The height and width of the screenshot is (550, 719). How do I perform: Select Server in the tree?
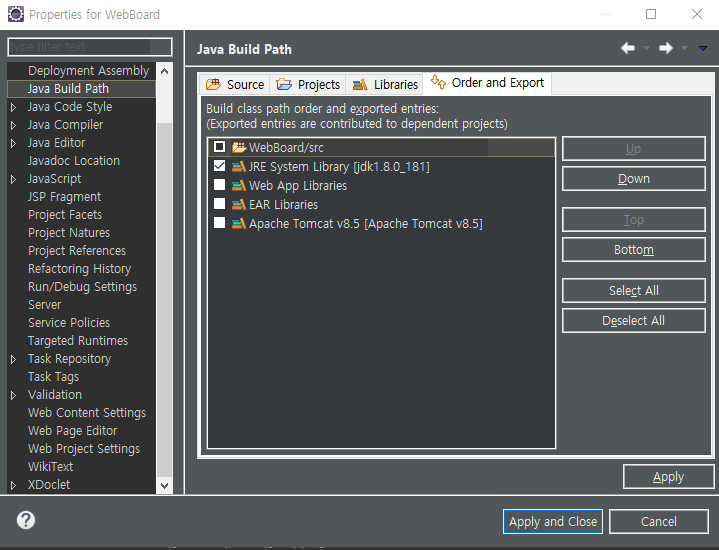tap(44, 305)
